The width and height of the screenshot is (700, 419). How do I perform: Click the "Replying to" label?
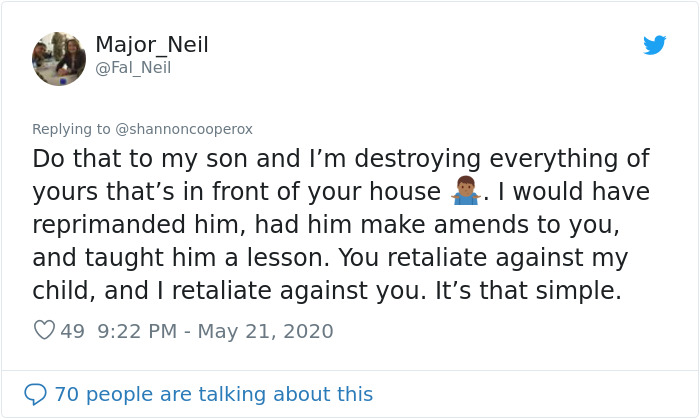click(x=72, y=129)
